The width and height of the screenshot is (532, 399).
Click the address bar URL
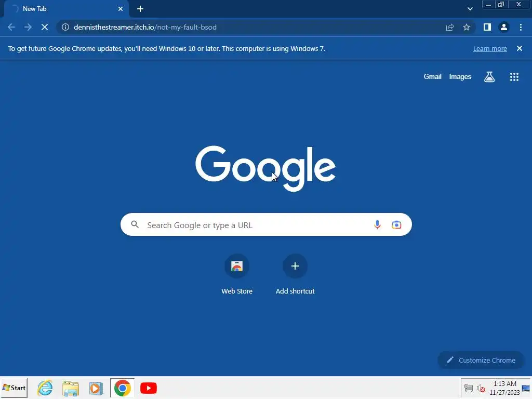coord(145,27)
